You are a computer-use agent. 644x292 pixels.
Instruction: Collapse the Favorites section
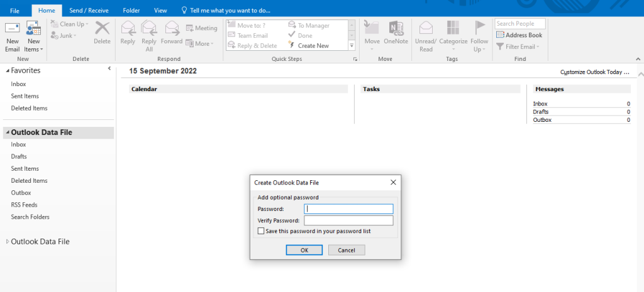pyautogui.click(x=8, y=70)
